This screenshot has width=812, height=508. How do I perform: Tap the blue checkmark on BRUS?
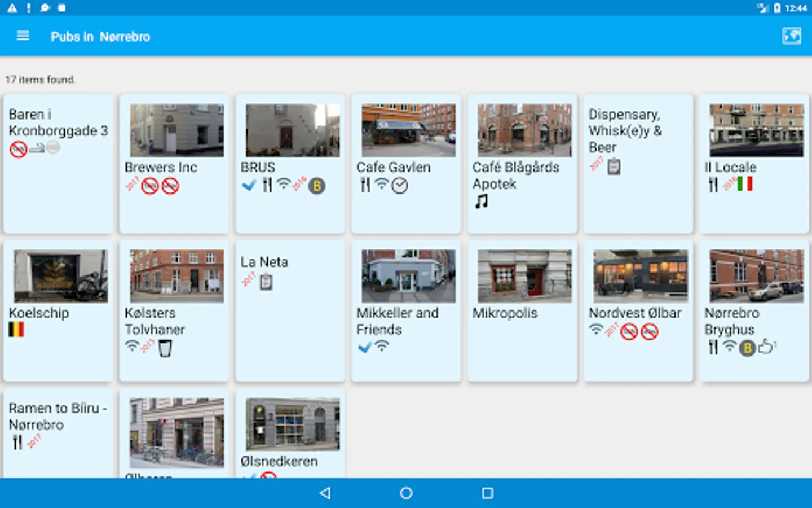[x=249, y=185]
